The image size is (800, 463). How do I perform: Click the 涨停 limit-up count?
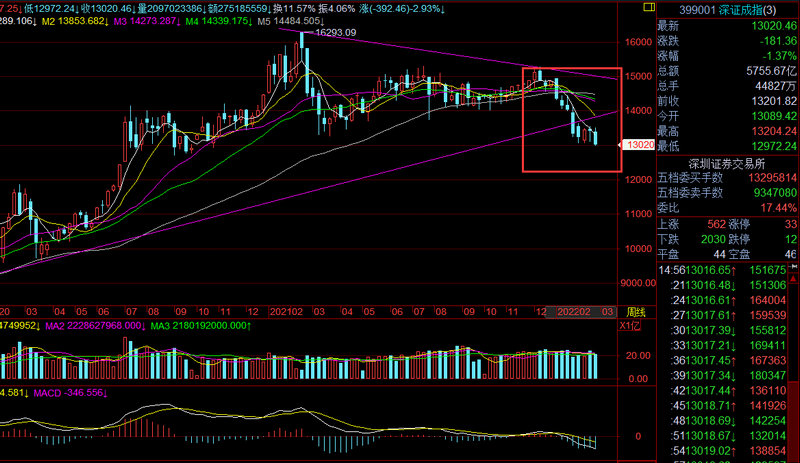(x=769, y=224)
